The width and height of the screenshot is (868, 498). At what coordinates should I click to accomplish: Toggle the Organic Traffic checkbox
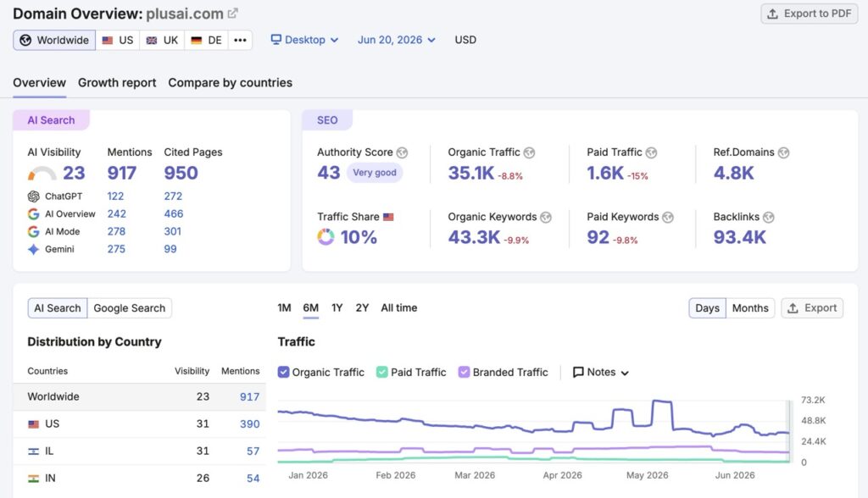(x=283, y=373)
